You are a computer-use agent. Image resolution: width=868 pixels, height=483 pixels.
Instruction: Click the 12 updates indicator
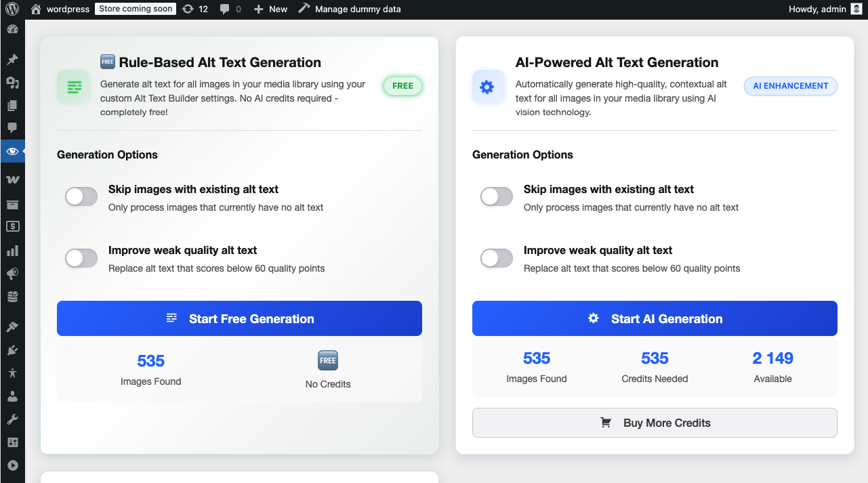coord(195,9)
